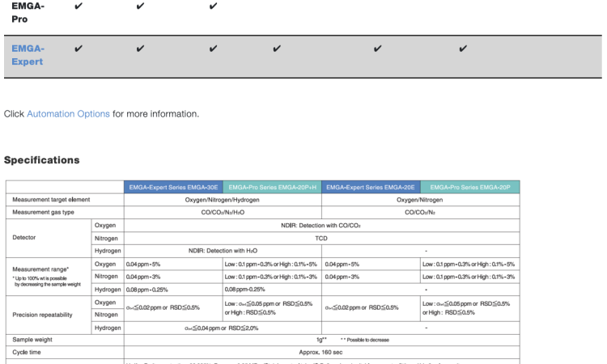Select the NDIR: Detection with CO/CO2 cell
This screenshot has width=607, height=364.
pyautogui.click(x=321, y=226)
